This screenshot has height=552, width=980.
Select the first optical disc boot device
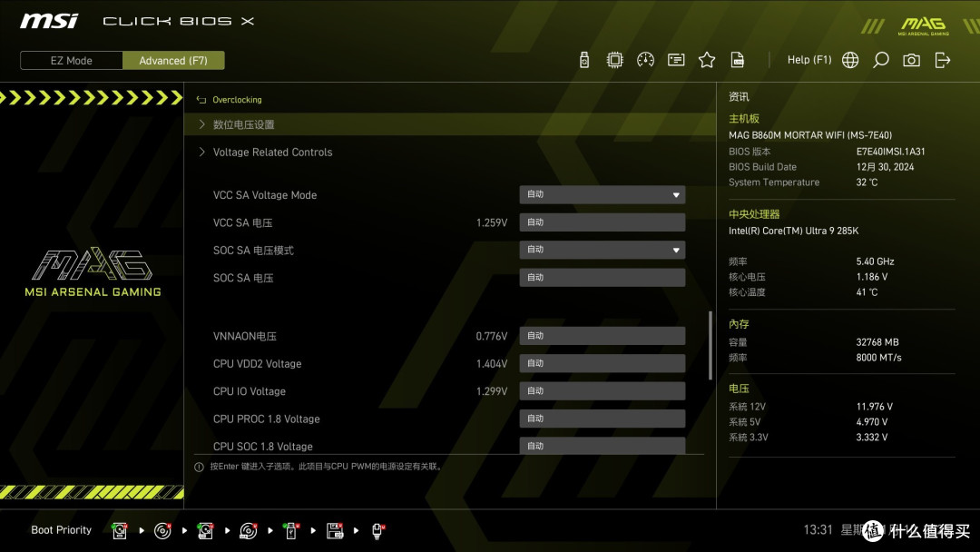point(162,531)
